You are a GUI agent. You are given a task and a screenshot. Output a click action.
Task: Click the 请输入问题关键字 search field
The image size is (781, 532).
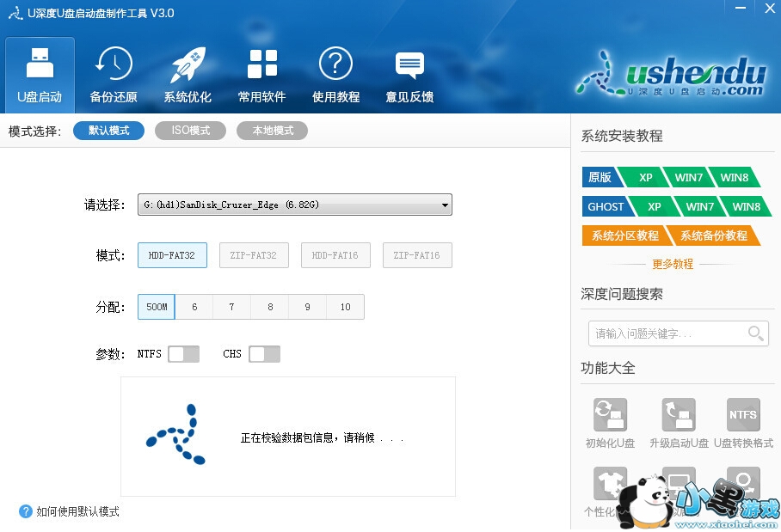[678, 333]
